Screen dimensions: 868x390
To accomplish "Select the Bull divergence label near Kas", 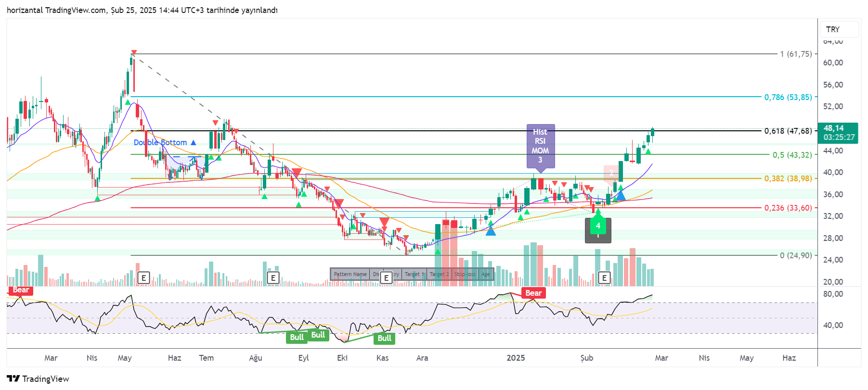I will [384, 338].
